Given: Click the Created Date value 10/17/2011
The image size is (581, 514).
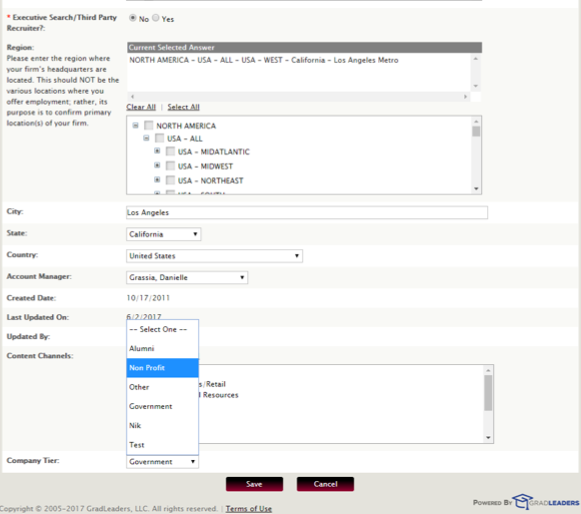Looking at the screenshot, I should 148,298.
